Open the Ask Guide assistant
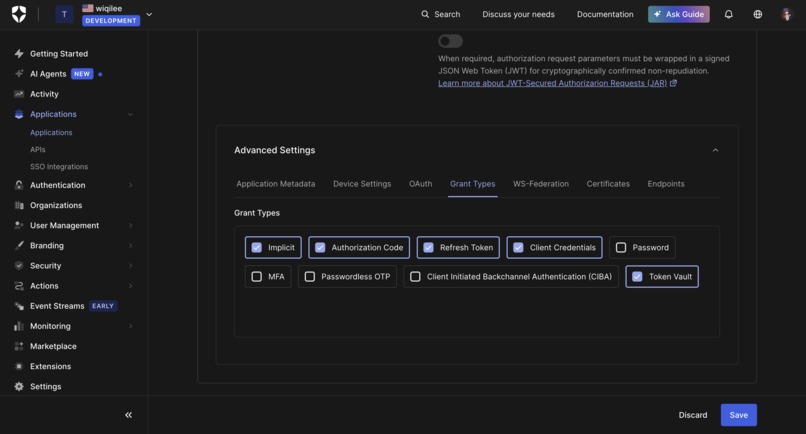Image resolution: width=806 pixels, height=434 pixels. click(679, 14)
